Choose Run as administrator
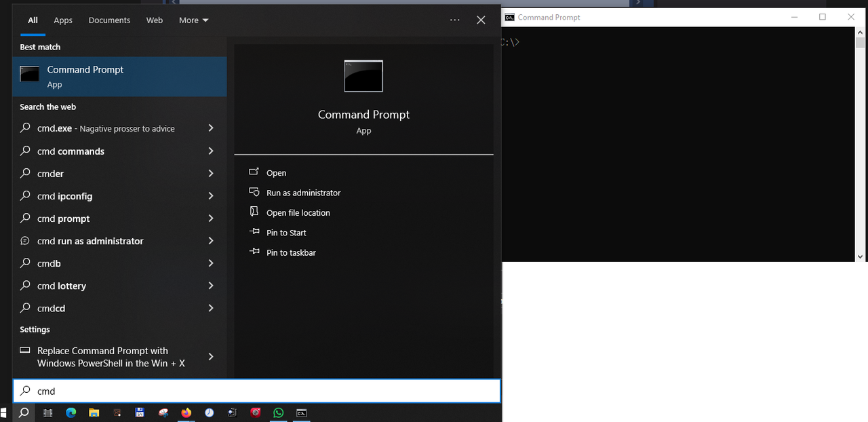Viewport: 868px width, 422px height. click(x=303, y=193)
